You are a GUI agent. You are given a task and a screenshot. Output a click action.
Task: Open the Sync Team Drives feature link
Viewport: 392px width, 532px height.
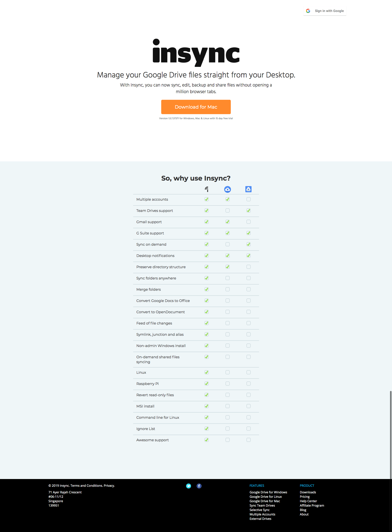coord(262,505)
